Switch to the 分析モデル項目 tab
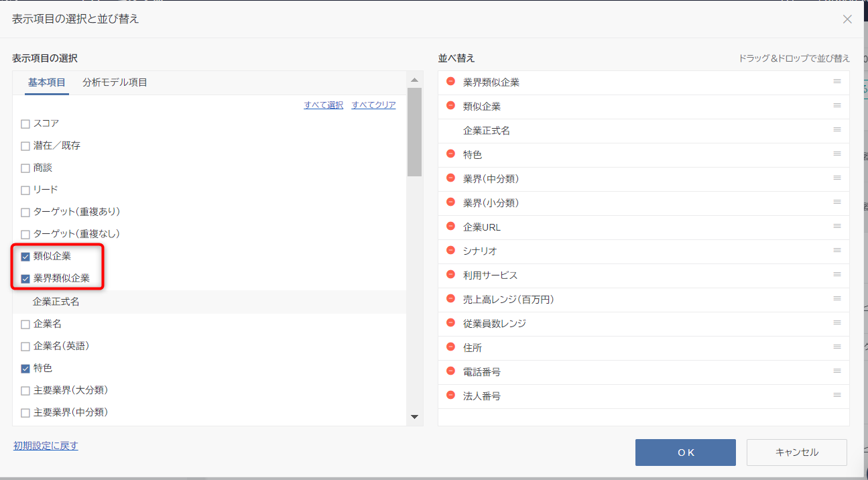 (x=115, y=82)
